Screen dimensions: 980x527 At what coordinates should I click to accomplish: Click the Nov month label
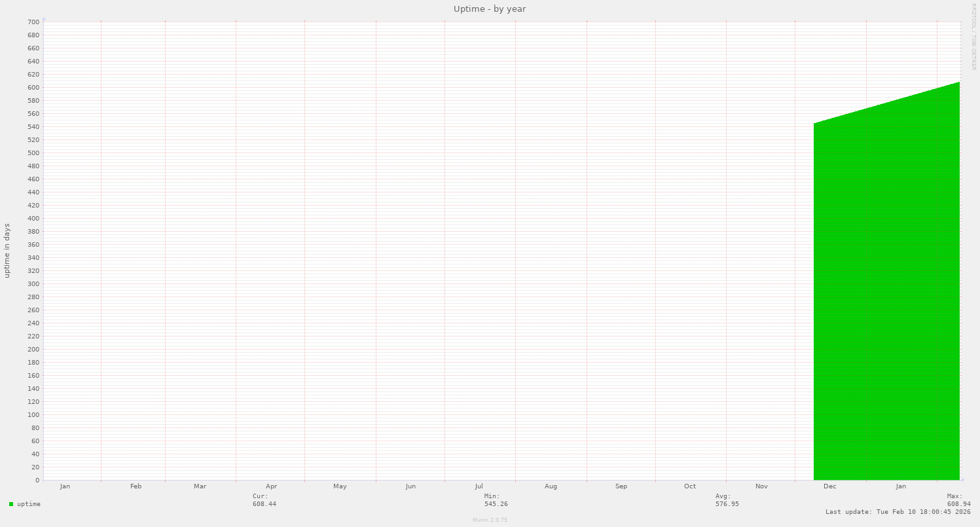coord(761,486)
